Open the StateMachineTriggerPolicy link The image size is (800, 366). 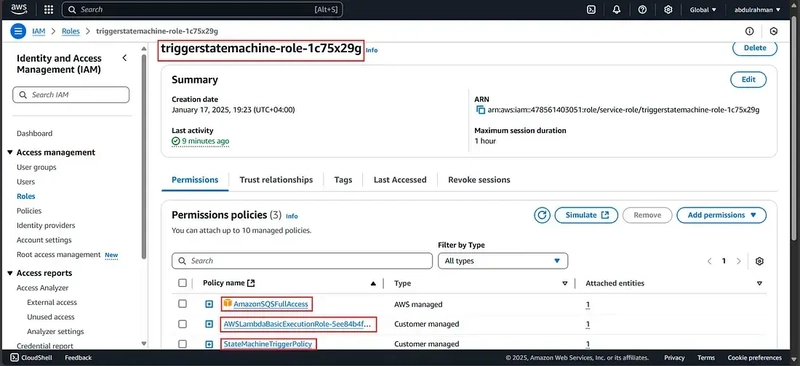pyautogui.click(x=267, y=344)
